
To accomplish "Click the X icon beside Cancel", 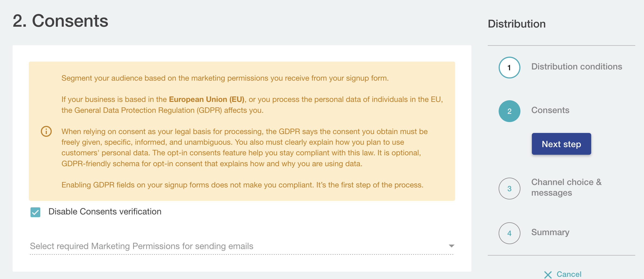I will (x=548, y=274).
